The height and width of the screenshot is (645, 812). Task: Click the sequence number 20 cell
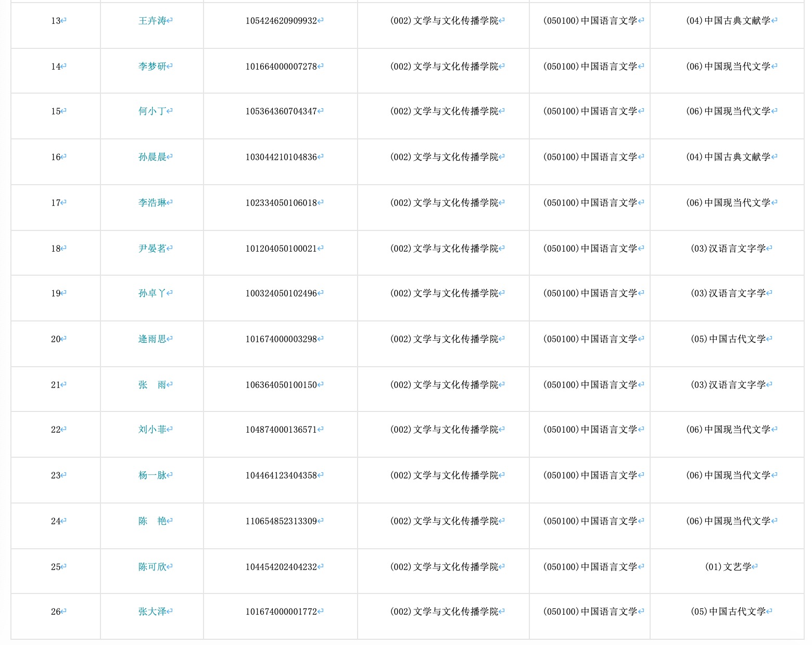[x=56, y=339]
